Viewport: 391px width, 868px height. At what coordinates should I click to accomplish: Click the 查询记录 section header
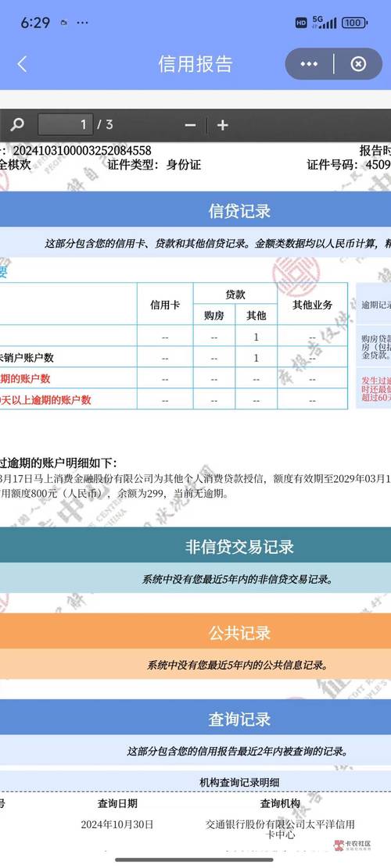pos(239,719)
